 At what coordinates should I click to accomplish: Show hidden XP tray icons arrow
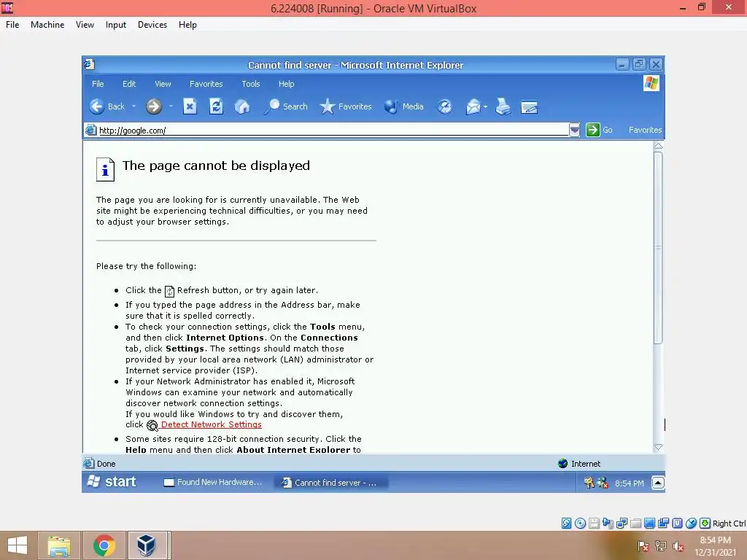coord(658,483)
